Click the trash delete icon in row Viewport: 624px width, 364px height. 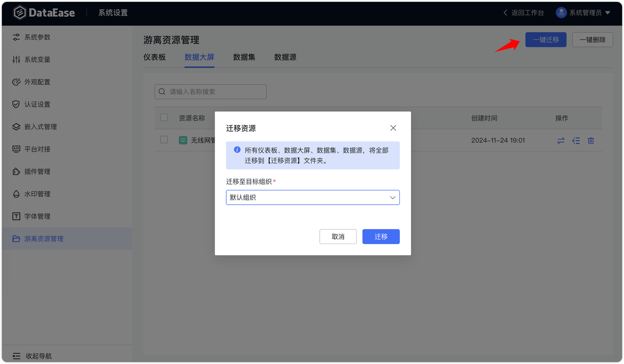(591, 140)
